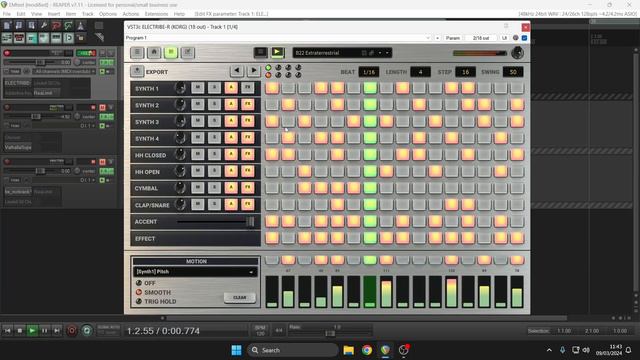Stop the Electribe pattern playback
The image size is (640, 360).
[x=260, y=52]
